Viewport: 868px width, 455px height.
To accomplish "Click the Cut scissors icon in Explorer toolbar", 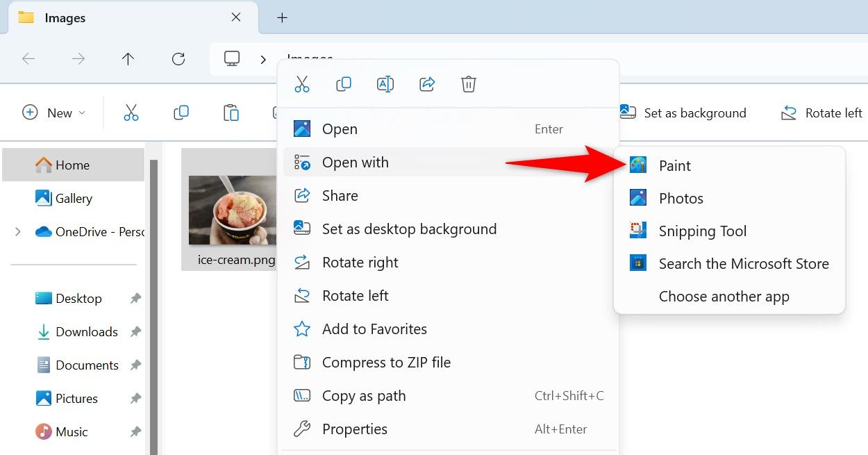I will click(131, 113).
